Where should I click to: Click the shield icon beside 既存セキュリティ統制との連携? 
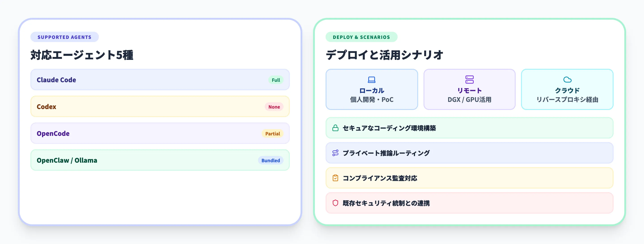click(x=335, y=203)
